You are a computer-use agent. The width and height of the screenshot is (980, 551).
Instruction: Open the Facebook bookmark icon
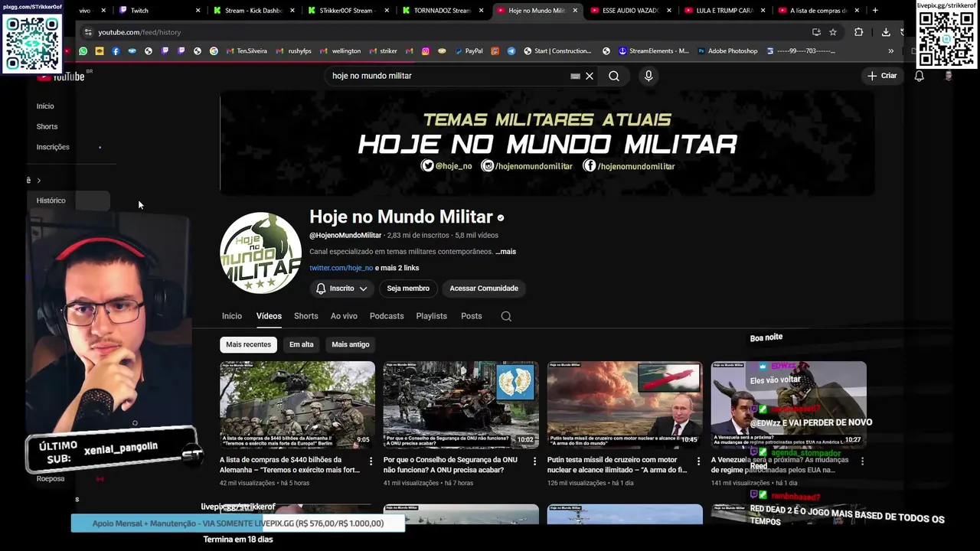[x=116, y=51]
